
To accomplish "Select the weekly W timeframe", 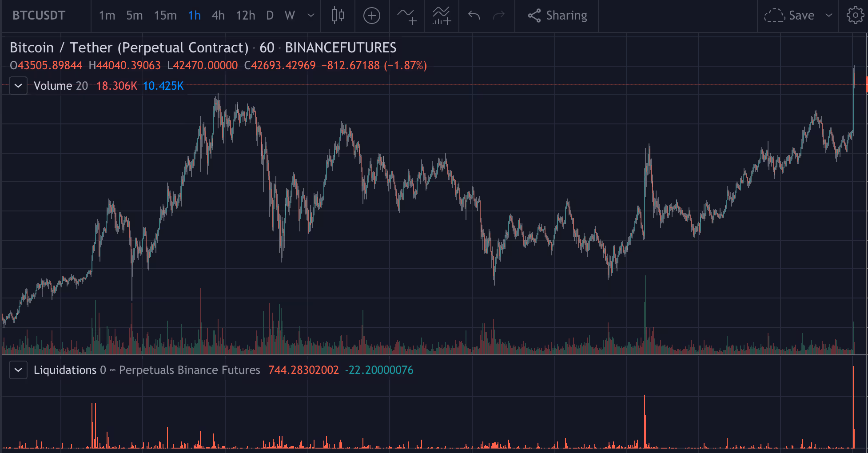I will [x=290, y=16].
